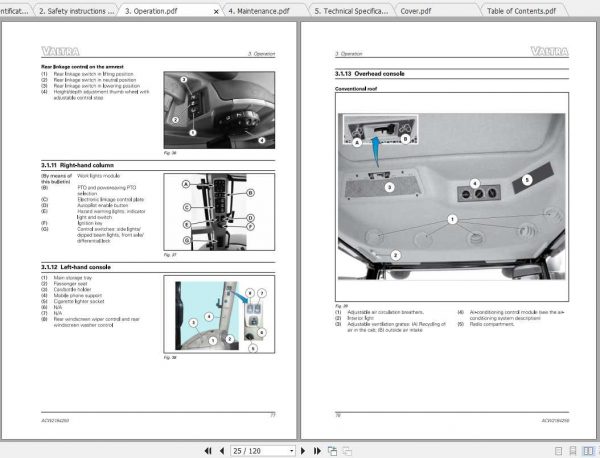Open 5. Technical Specifica... tab
This screenshot has height=458, width=600.
(351, 11)
